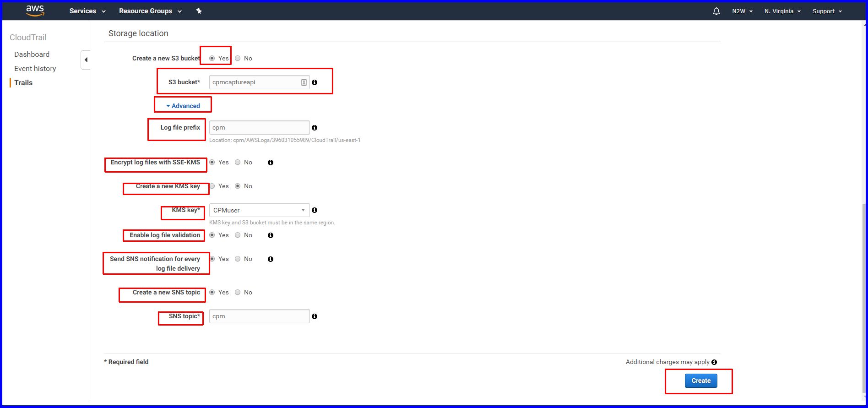868x408 pixels.
Task: Show info for Encrypt log files with SSE-KMS
Action: click(271, 163)
